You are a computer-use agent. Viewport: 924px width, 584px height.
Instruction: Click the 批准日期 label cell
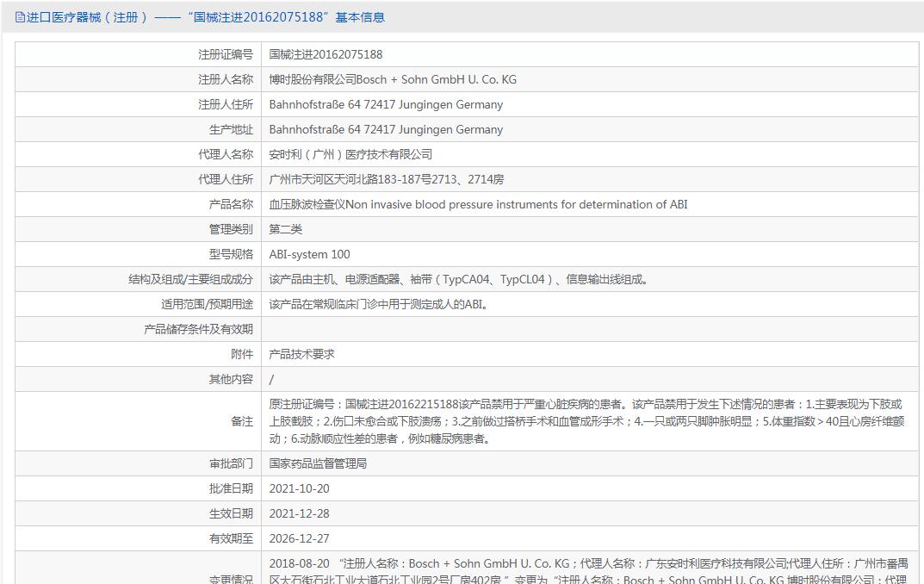click(139, 488)
